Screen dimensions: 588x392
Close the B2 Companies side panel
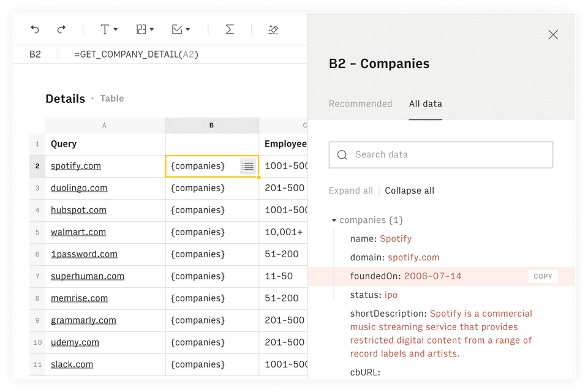point(553,35)
